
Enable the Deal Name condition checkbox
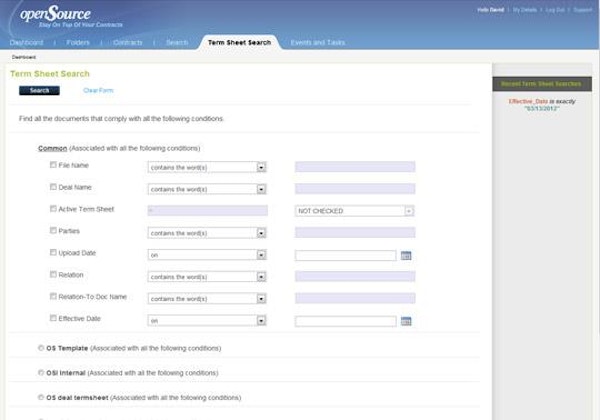pos(53,186)
